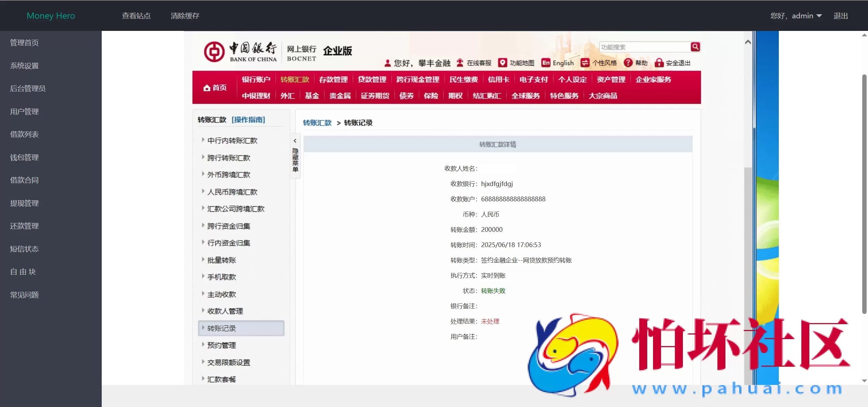Click the 功能地图 location pin icon
The height and width of the screenshot is (407, 868).
502,63
